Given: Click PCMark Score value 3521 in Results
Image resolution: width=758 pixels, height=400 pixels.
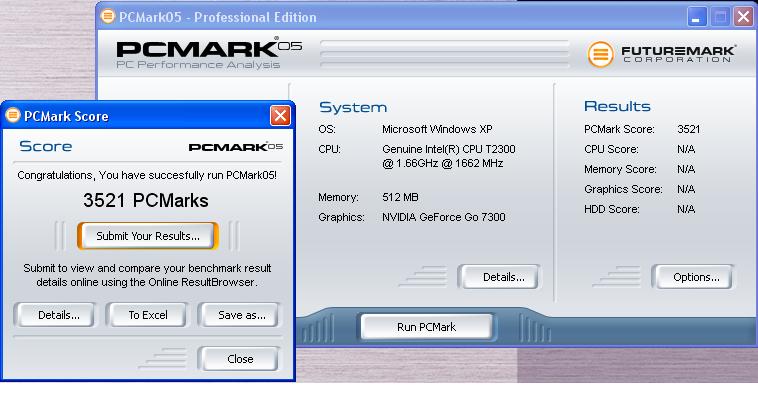Looking at the screenshot, I should [x=688, y=129].
